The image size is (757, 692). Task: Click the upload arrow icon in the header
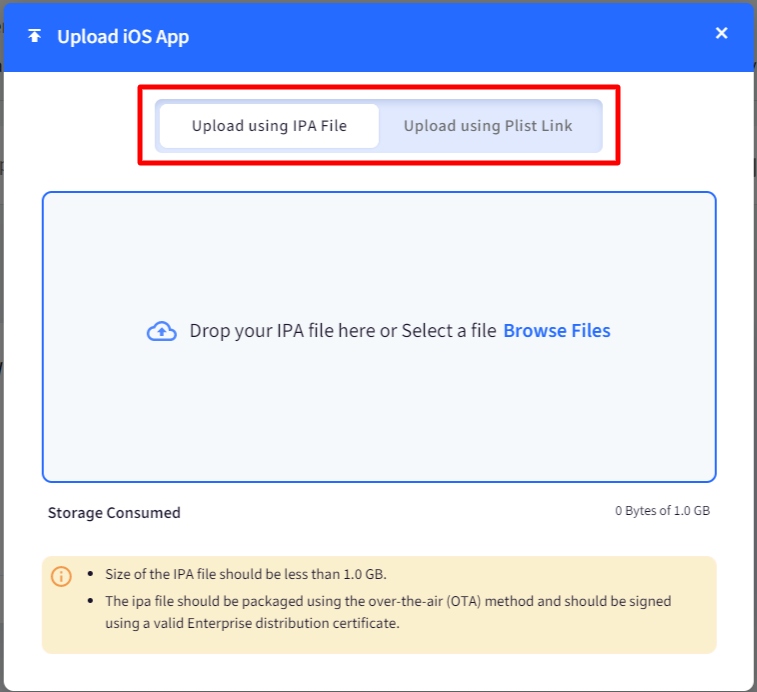35,36
